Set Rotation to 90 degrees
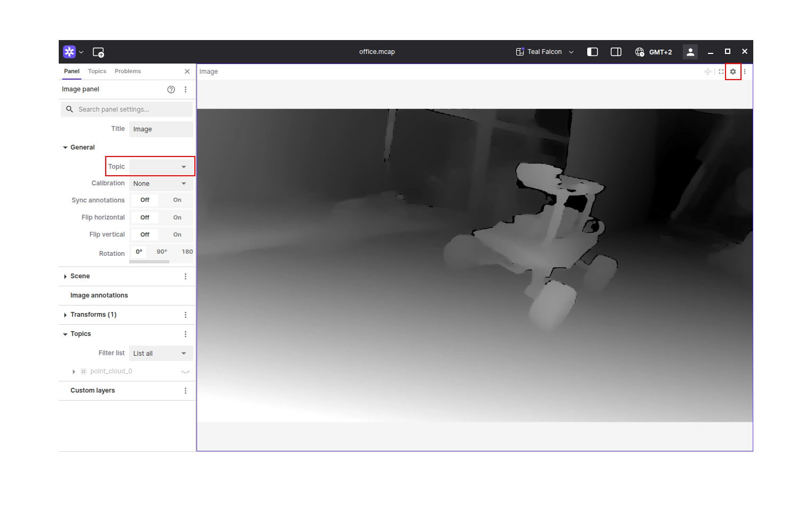The height and width of the screenshot is (532, 812). pyautogui.click(x=162, y=252)
